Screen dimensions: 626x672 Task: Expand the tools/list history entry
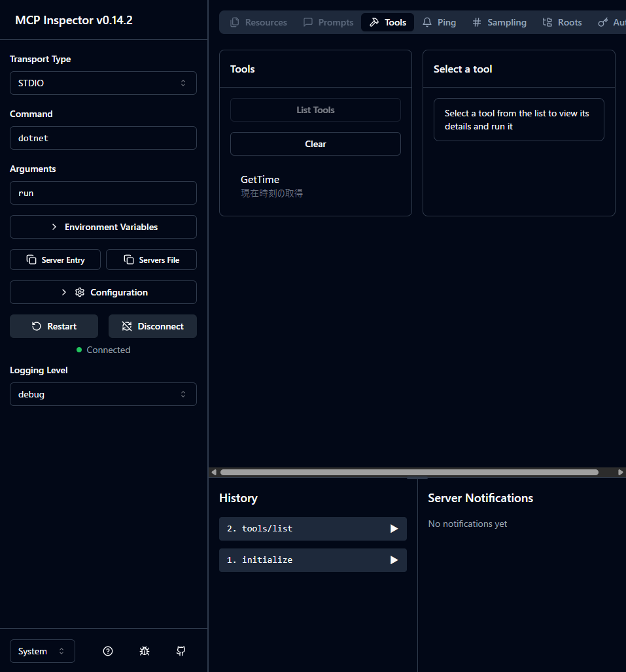pos(313,528)
